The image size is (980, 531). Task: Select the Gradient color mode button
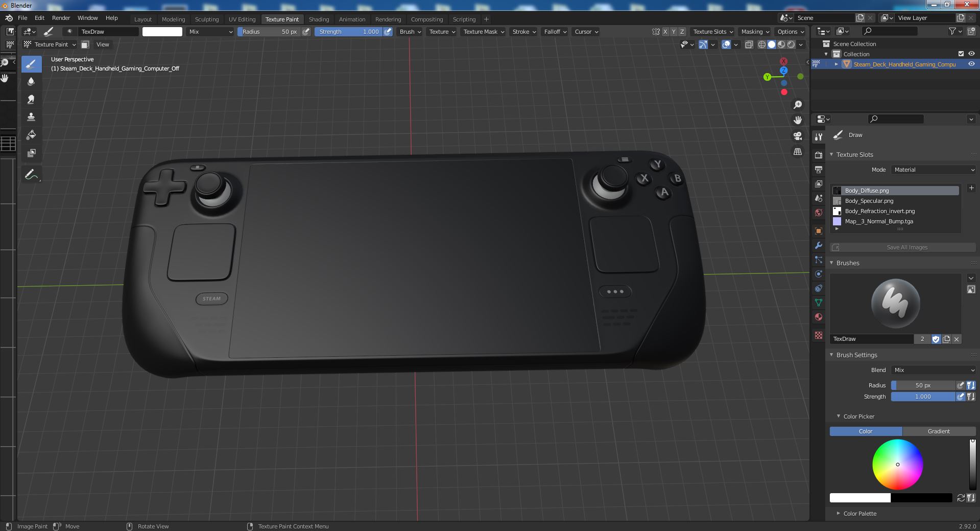(x=939, y=431)
